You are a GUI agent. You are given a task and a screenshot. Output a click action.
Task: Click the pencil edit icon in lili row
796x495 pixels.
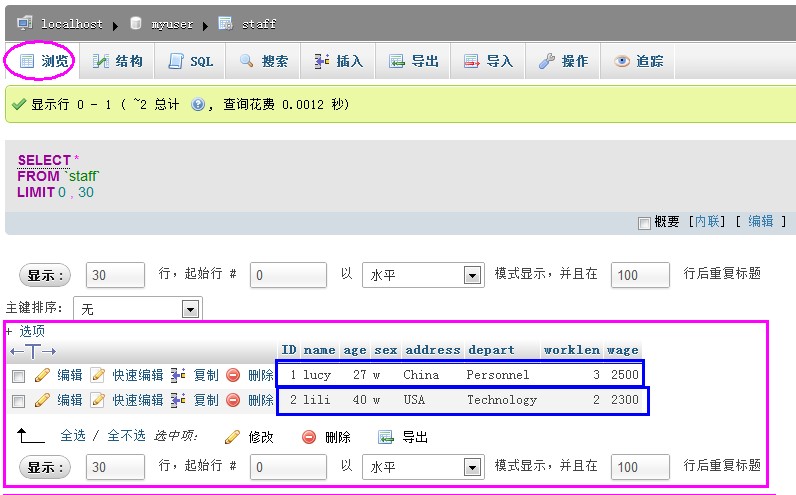click(42, 400)
